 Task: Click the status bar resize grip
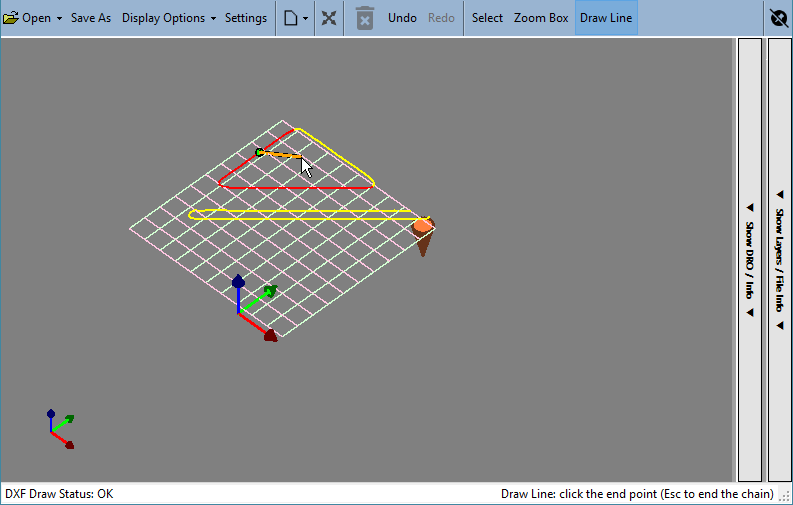(x=785, y=496)
